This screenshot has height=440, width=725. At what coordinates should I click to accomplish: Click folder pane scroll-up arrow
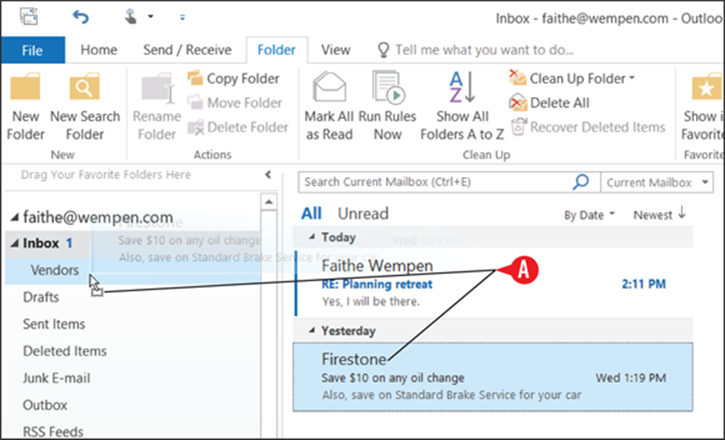click(269, 202)
